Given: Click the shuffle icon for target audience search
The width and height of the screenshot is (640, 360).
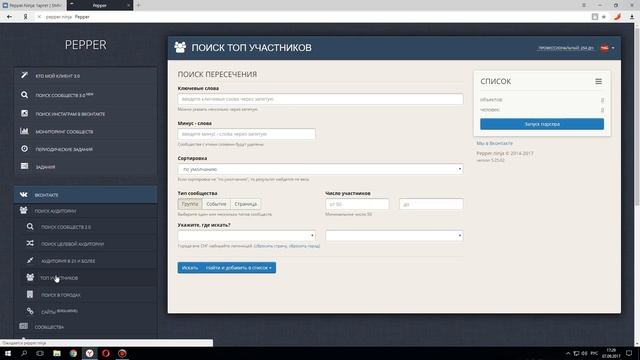Looking at the screenshot, I should [30, 243].
